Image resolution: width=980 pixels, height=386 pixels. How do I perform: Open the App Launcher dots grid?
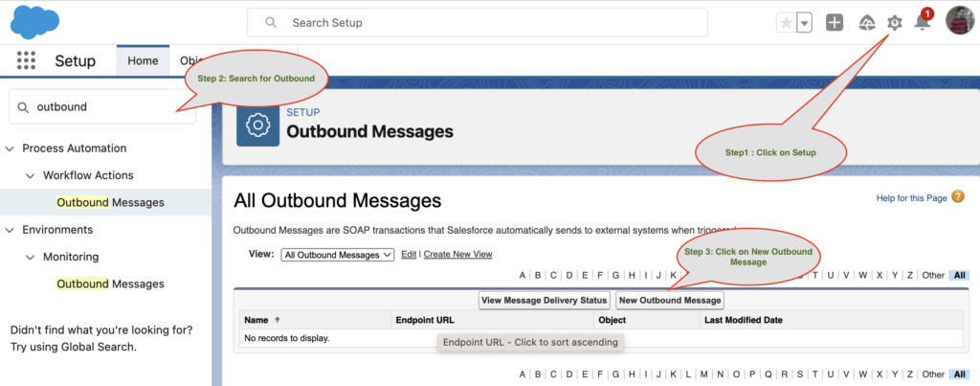[x=26, y=60]
